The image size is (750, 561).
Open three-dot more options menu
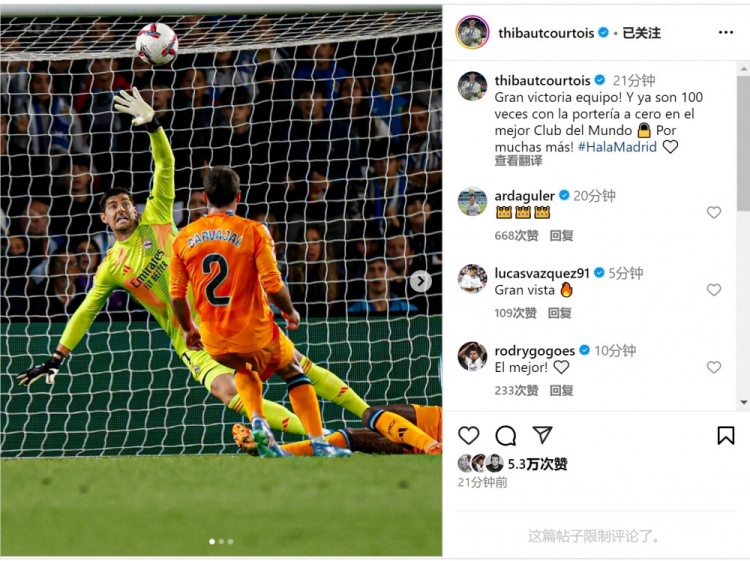coord(726,33)
